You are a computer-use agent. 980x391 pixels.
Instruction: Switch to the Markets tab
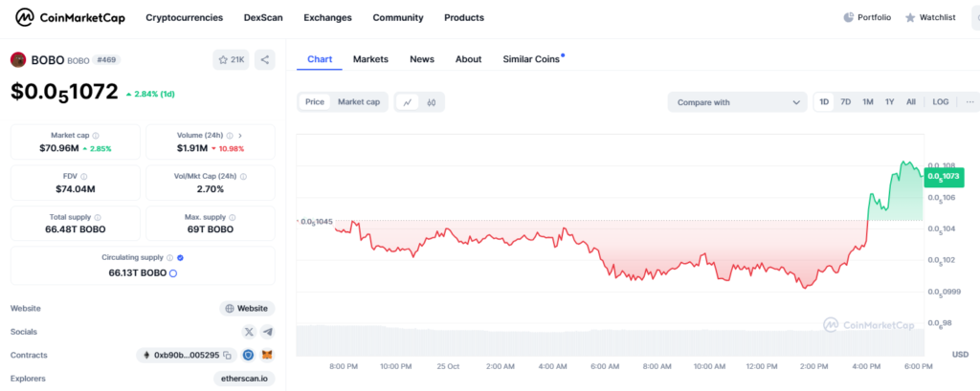370,59
